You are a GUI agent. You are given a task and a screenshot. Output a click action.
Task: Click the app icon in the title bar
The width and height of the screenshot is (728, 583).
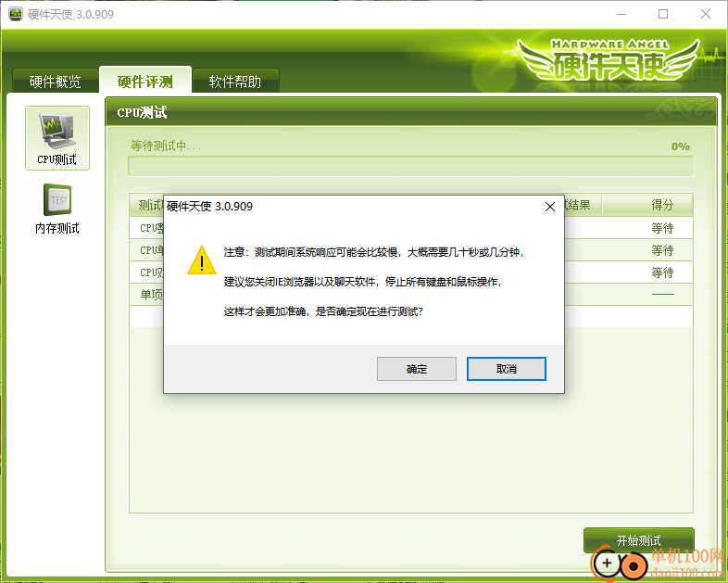coord(16,14)
